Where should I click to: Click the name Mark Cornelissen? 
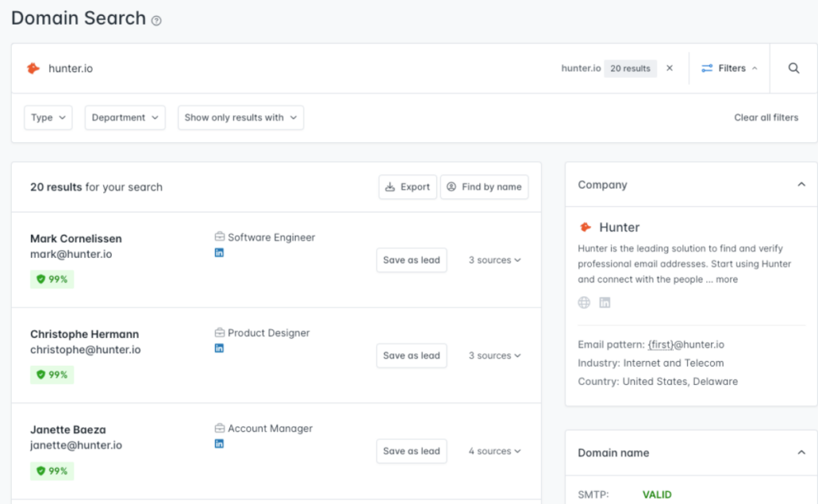[76, 239]
